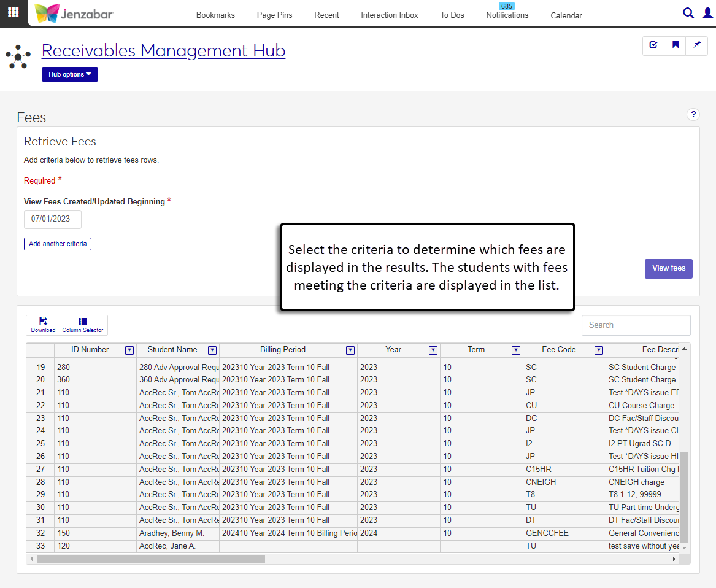Open the Fees help question icon
This screenshot has width=716, height=588.
click(693, 114)
